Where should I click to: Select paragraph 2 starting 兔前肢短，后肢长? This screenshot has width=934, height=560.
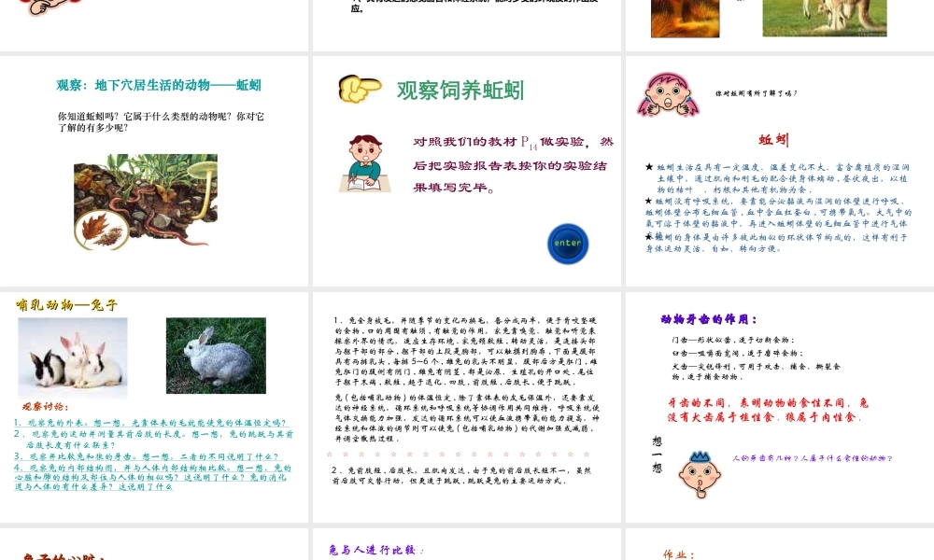461,475
